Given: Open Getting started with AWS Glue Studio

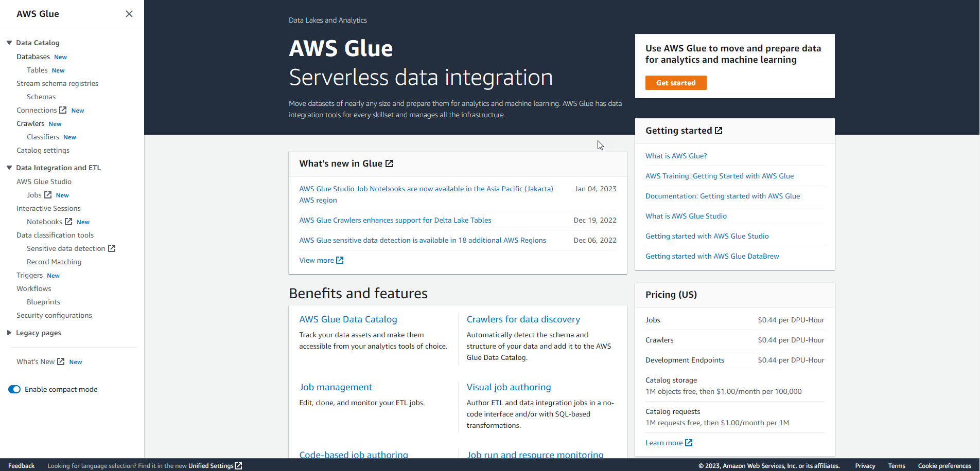Looking at the screenshot, I should click(707, 236).
